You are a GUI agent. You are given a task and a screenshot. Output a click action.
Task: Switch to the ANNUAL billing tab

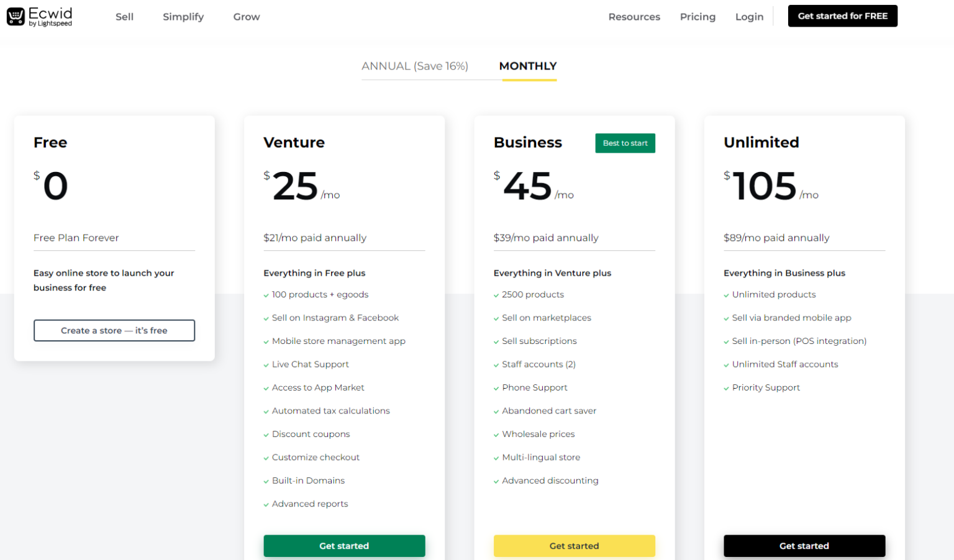click(x=415, y=66)
